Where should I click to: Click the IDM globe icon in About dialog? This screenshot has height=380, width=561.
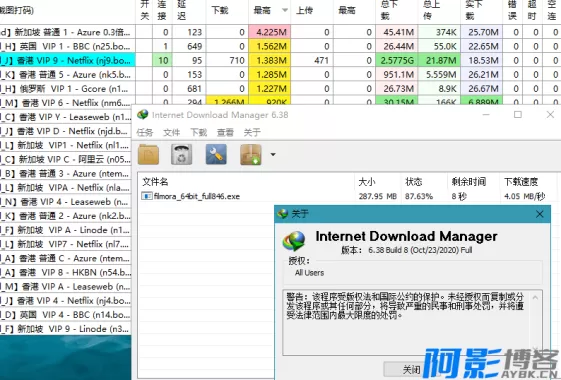(294, 241)
